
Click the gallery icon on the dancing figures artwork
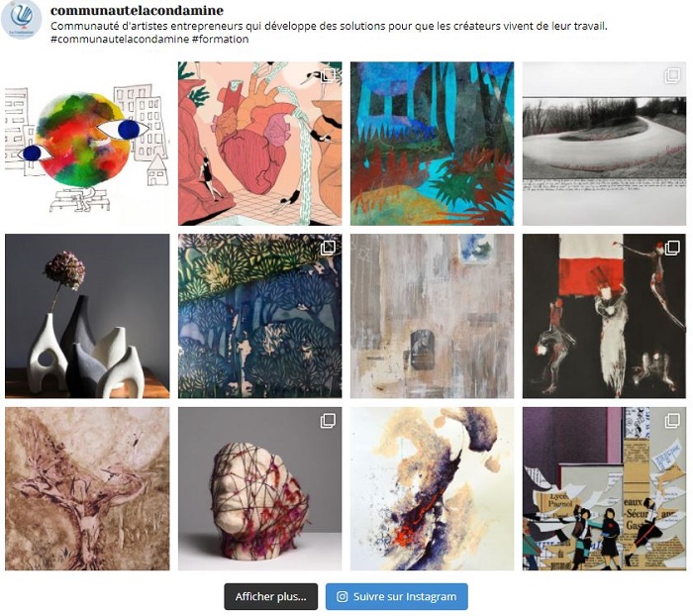pos(672,248)
